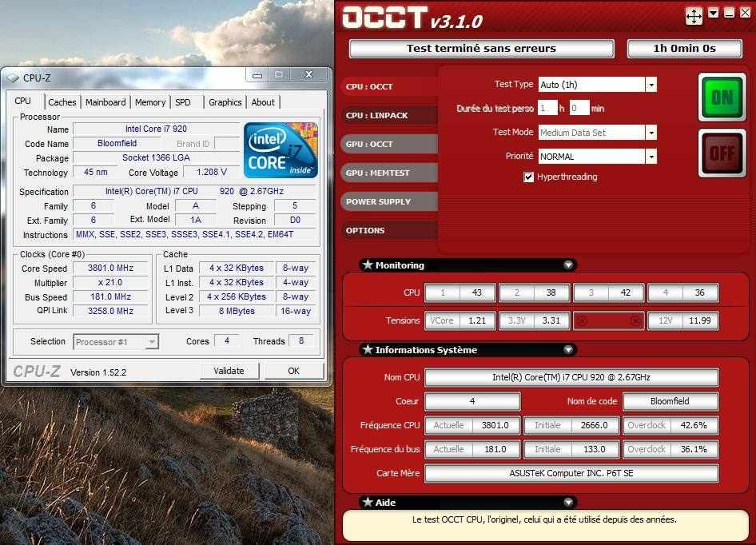
Task: Select the CPU : OCCT test tab
Action: coord(389,87)
